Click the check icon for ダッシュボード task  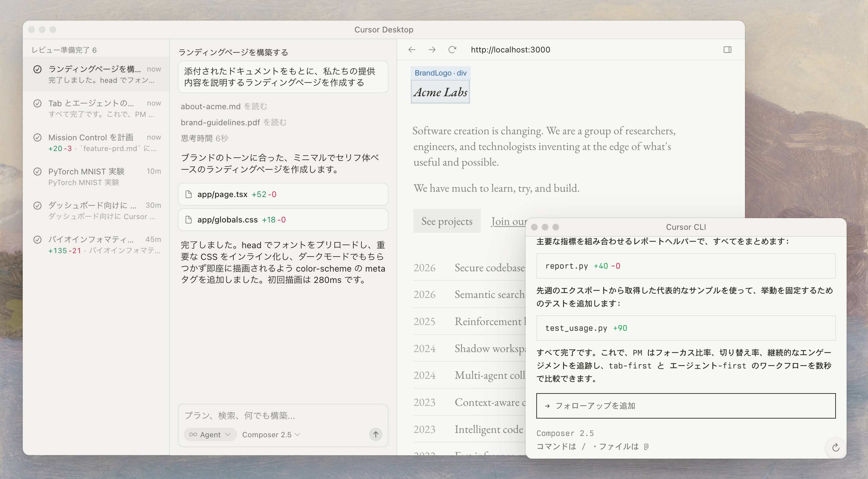point(37,205)
